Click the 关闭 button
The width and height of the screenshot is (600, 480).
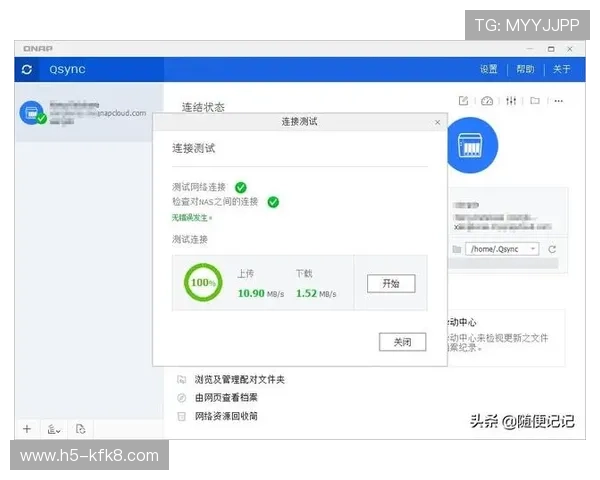pyautogui.click(x=403, y=342)
